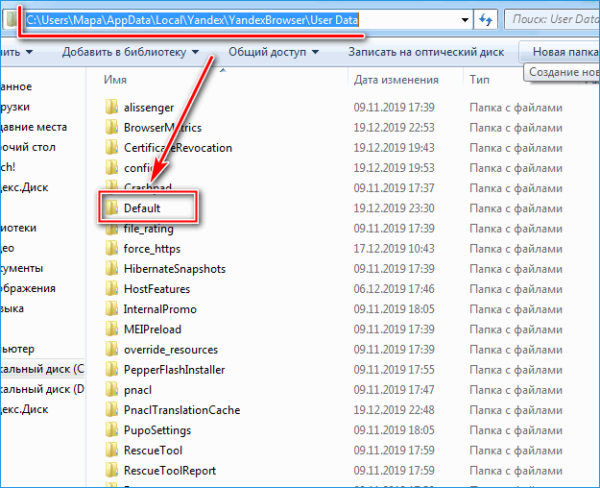Viewport: 600px width, 488px height.
Task: Expand the 'Общий доступ' dropdown menu
Action: (x=270, y=51)
